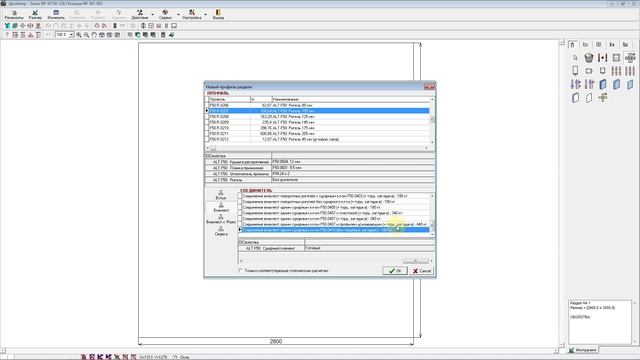This screenshot has width=640, height=360.
Task: Choose the Встык connection type
Action: coord(221,195)
